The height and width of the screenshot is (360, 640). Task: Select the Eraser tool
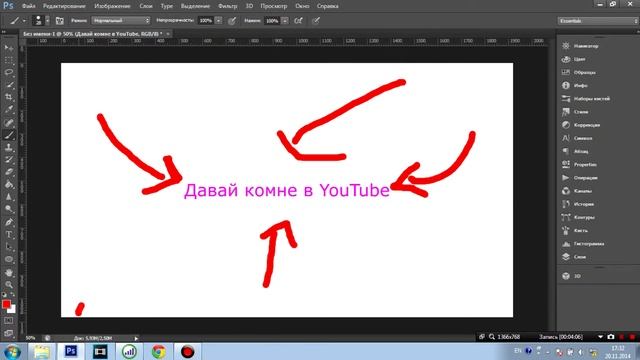pos(9,172)
